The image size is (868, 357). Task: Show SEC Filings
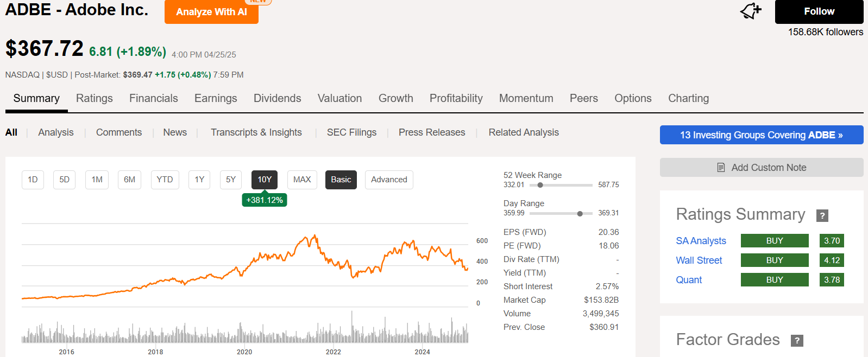351,132
